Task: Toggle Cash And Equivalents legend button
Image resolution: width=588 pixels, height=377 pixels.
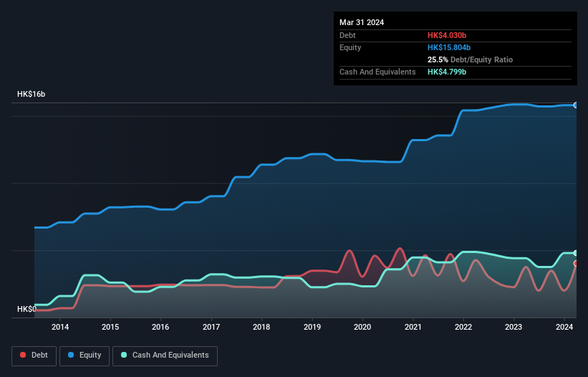Action: (165, 355)
